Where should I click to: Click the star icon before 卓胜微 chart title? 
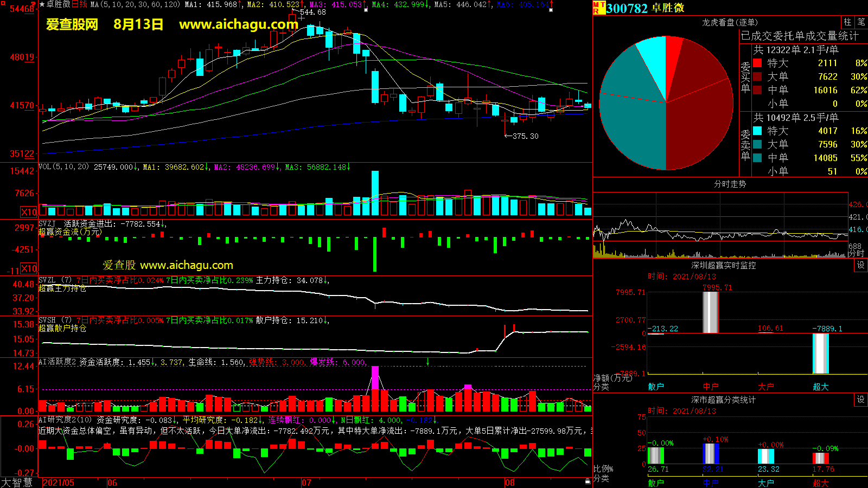click(x=42, y=4)
